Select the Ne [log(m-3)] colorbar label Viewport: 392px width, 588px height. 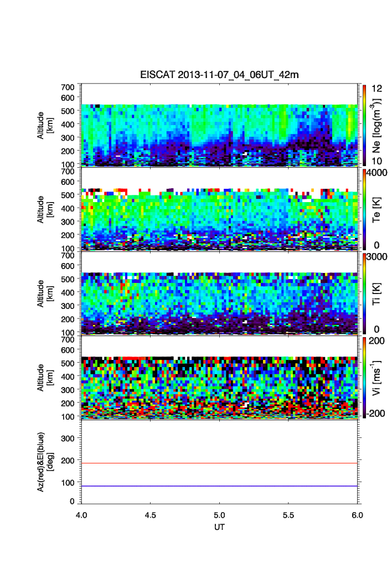pos(376,126)
